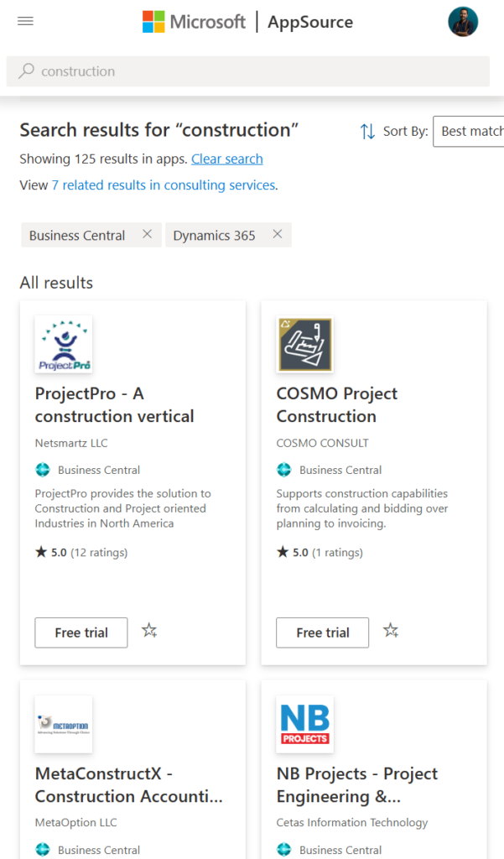Open the COSMO Project Construction logo
Viewport: 504px width, 859px height.
coord(304,344)
